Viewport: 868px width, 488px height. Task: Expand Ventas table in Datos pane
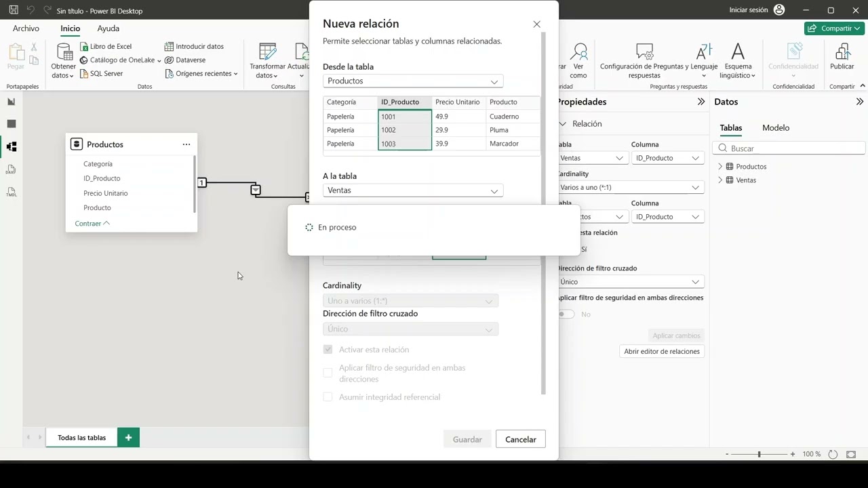pos(720,180)
